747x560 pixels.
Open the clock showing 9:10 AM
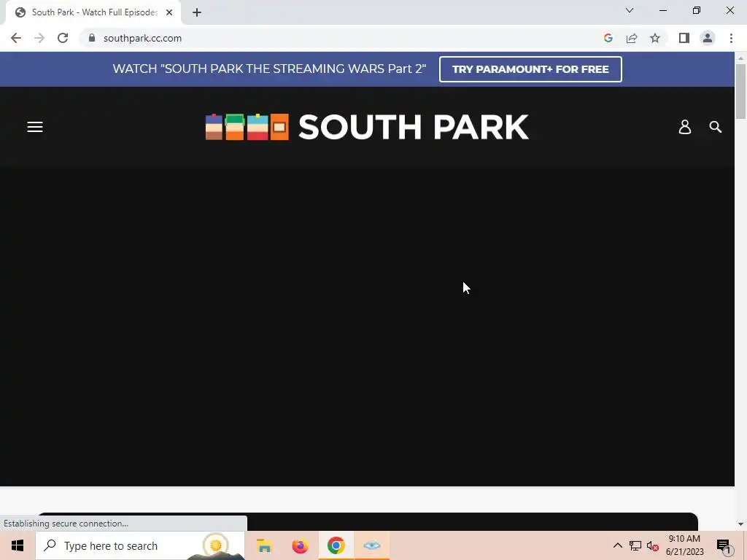[684, 545]
